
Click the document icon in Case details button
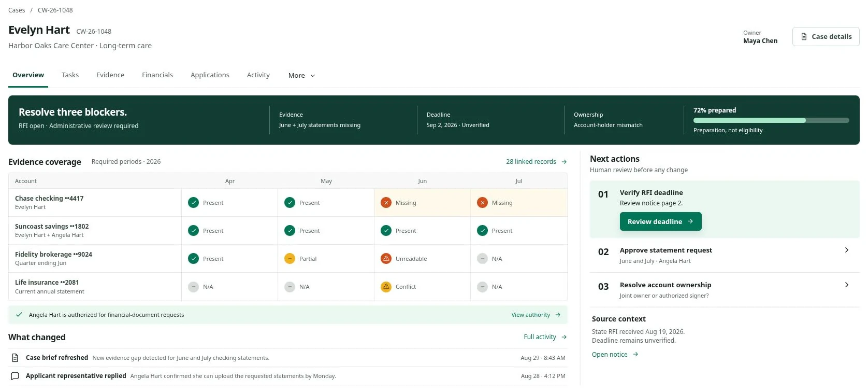tap(804, 37)
